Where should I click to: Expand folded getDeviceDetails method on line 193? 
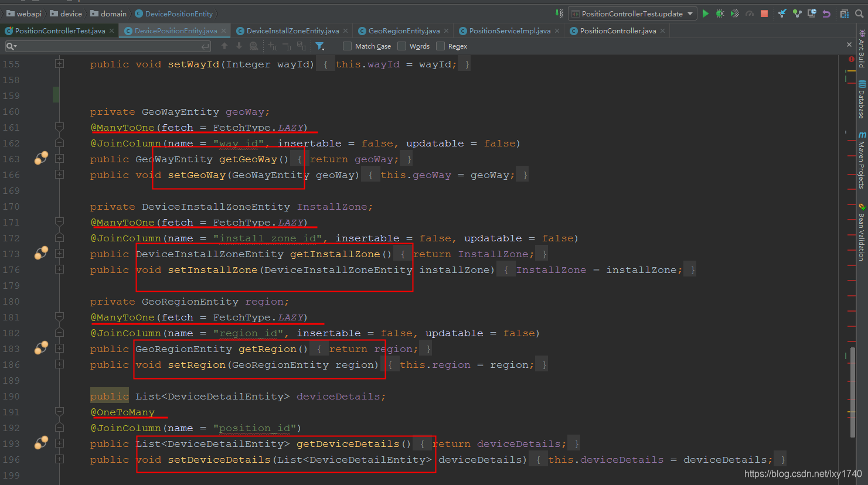click(x=59, y=443)
